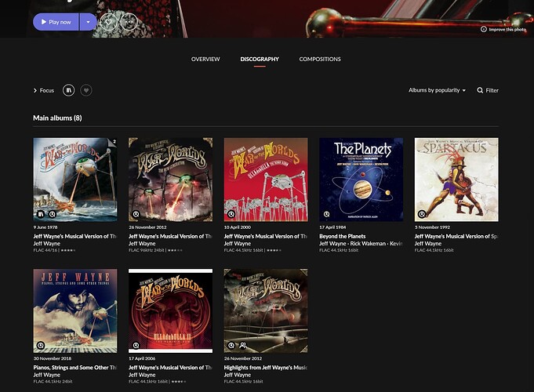Click the Qobuz icon on Beyond the Planets cover
Viewport: 534px width, 392px height.
point(327,214)
